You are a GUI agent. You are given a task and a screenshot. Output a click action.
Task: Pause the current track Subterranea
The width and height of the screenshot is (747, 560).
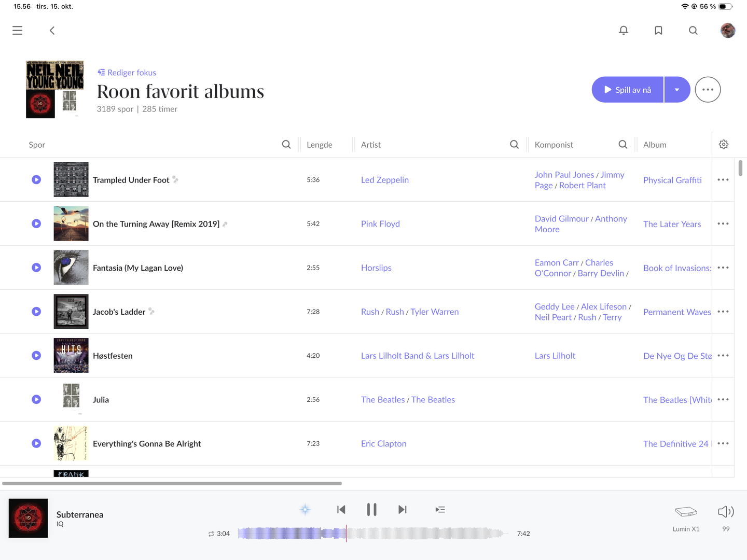point(371,510)
